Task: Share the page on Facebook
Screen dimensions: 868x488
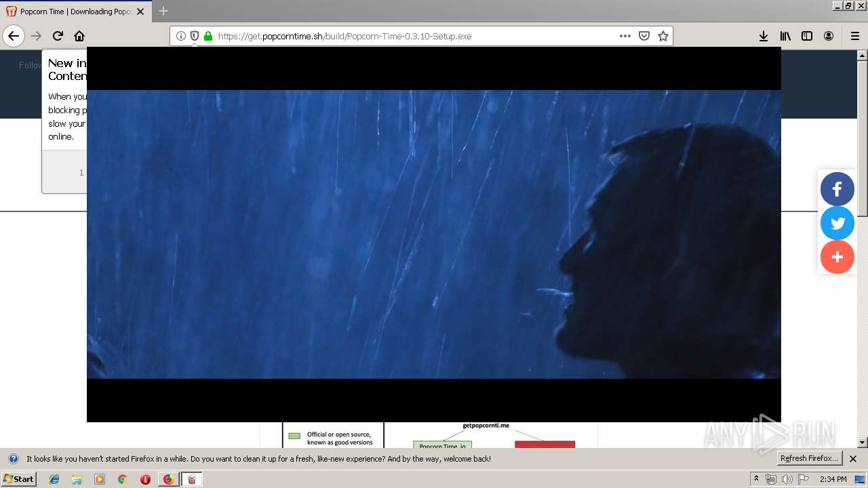Action: pyautogui.click(x=837, y=189)
